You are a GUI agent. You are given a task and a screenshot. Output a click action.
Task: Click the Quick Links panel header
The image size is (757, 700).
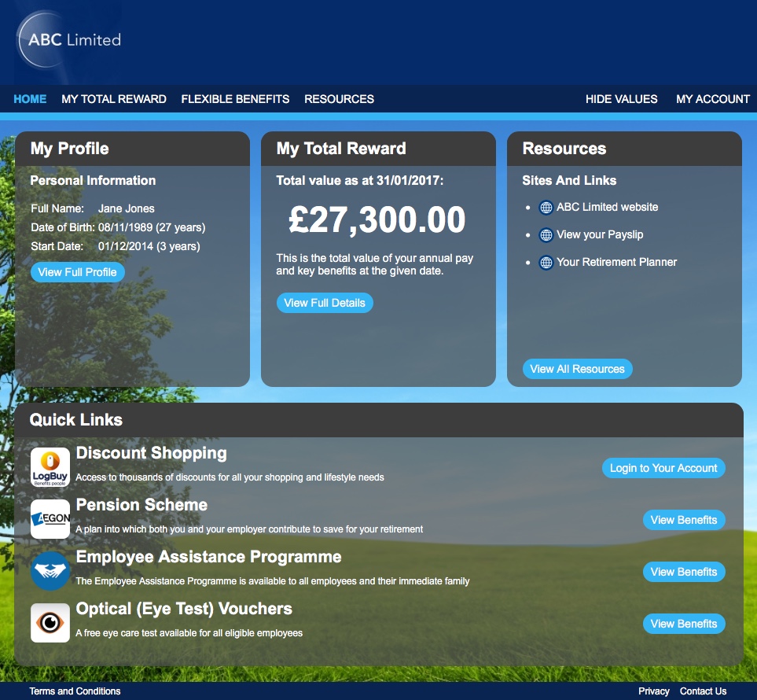point(379,420)
